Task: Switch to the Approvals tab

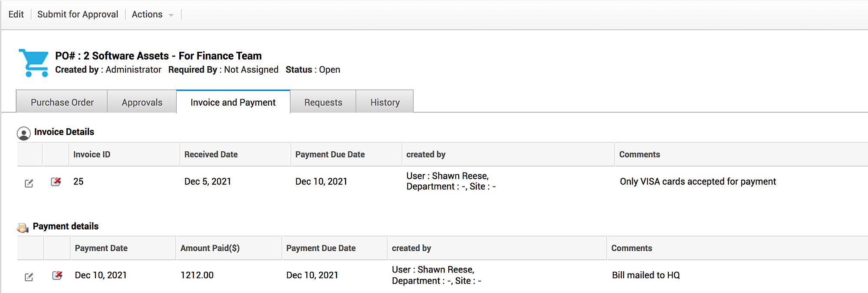Action: (142, 103)
